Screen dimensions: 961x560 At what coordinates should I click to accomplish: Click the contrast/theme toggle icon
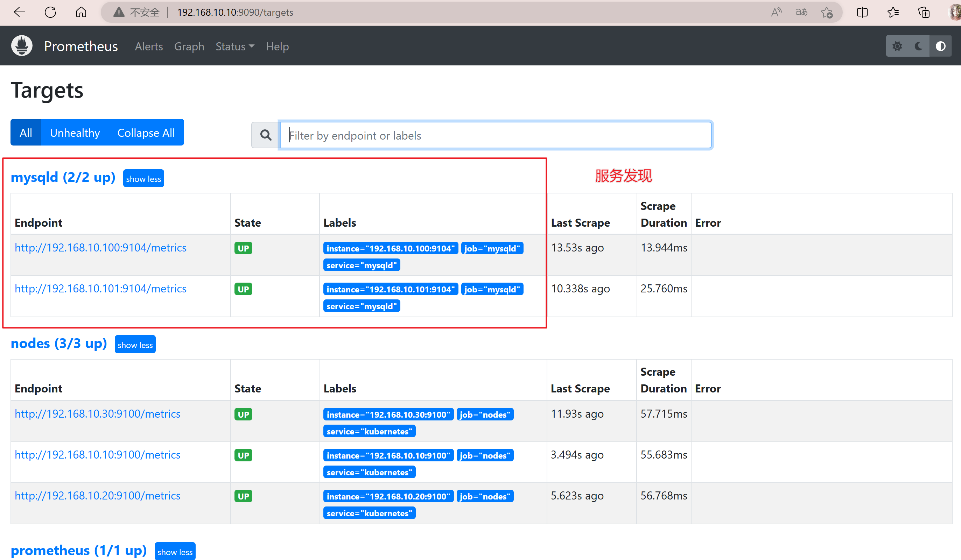point(941,46)
